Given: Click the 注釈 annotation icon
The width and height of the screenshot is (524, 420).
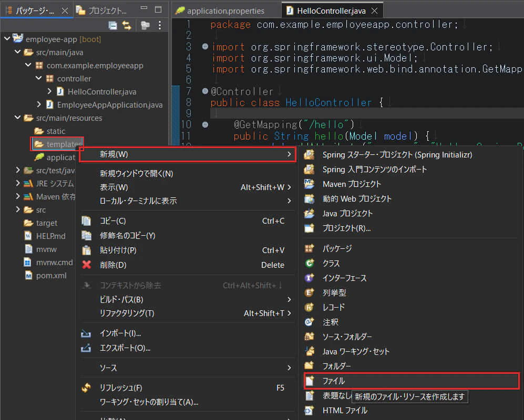Looking at the screenshot, I should [310, 322].
